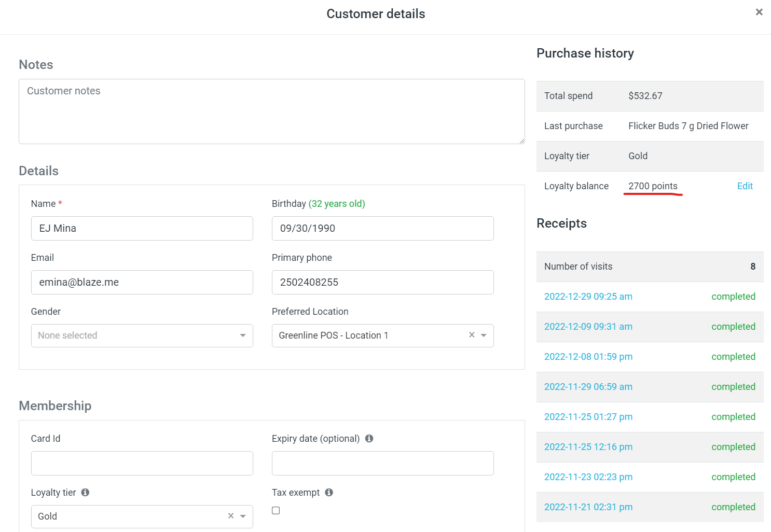Open the Gender dropdown

tap(142, 335)
